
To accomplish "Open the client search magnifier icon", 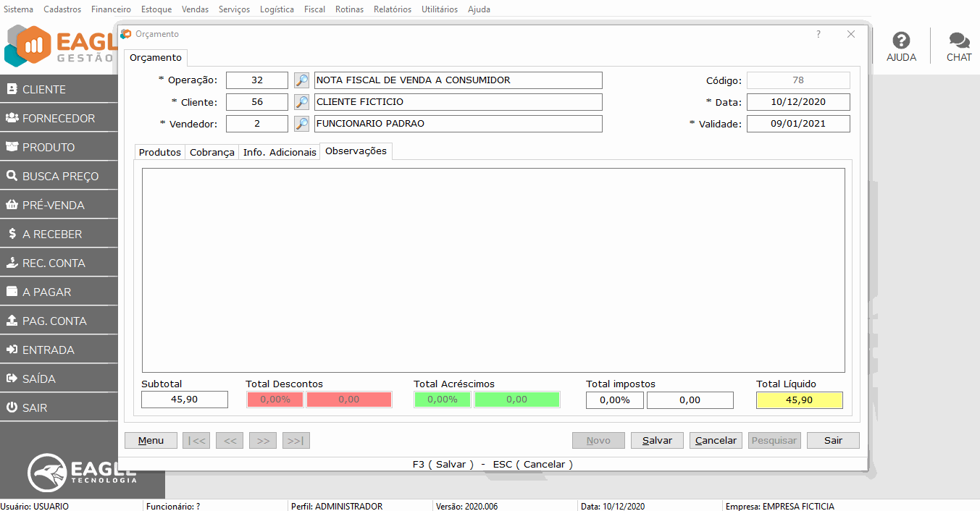I will [x=301, y=102].
